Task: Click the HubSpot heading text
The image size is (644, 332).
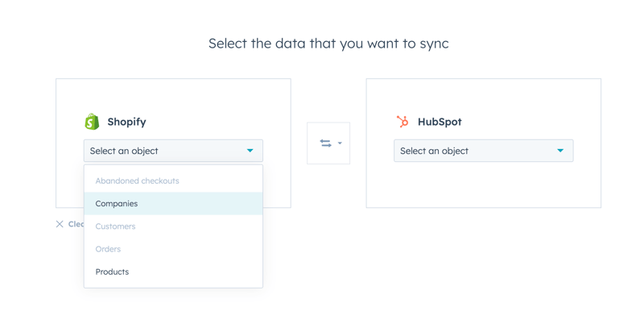Action: 440,122
